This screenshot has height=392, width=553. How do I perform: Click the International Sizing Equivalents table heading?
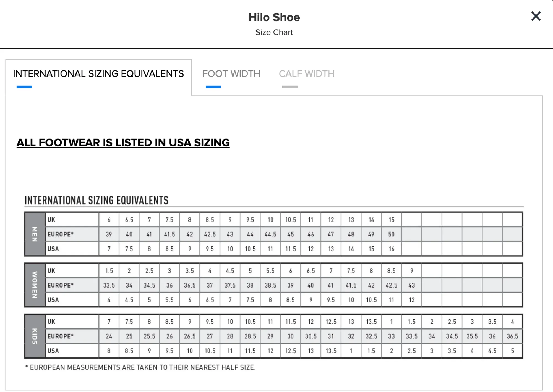96,201
